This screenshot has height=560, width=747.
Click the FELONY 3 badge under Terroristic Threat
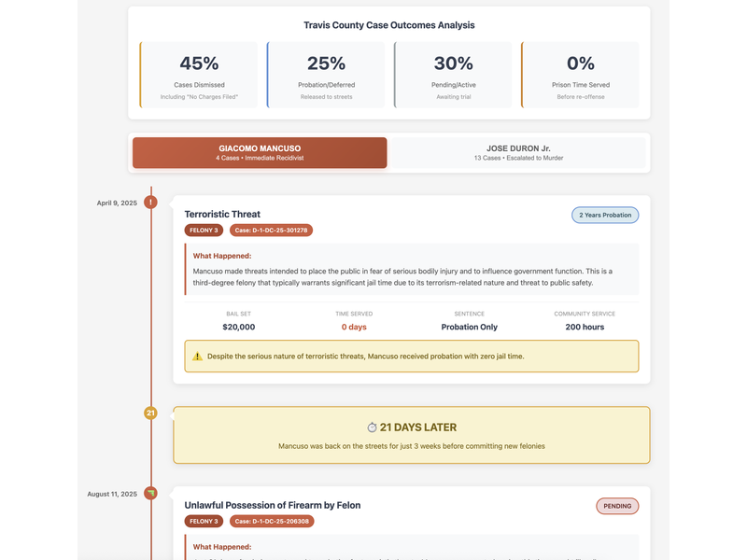204,230
